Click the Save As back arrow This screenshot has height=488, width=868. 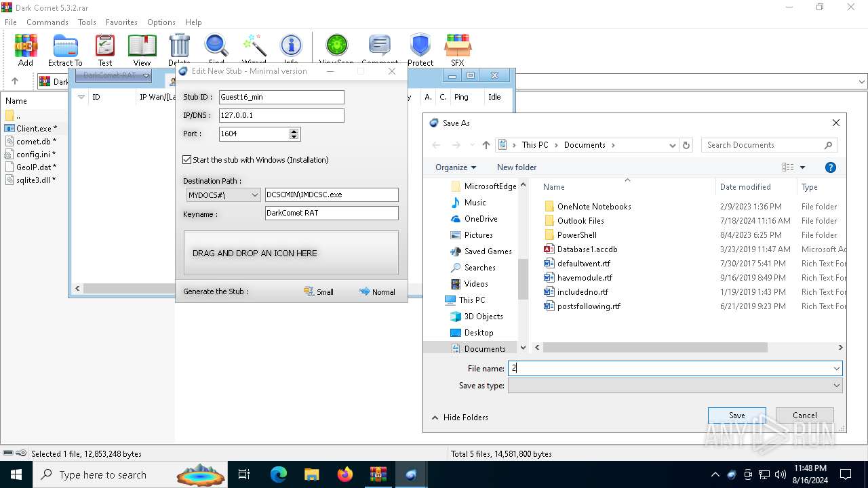pos(436,145)
